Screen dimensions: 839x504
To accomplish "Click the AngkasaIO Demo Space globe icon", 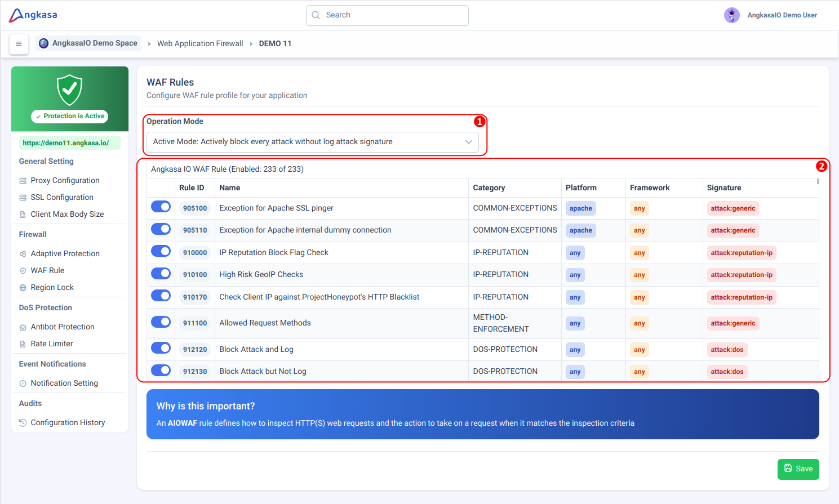I will click(x=43, y=43).
